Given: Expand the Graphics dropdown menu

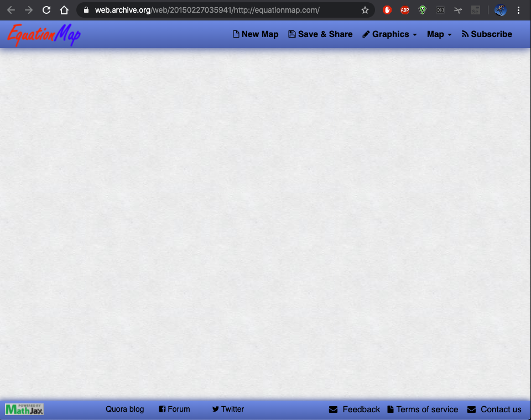Looking at the screenshot, I should point(389,34).
